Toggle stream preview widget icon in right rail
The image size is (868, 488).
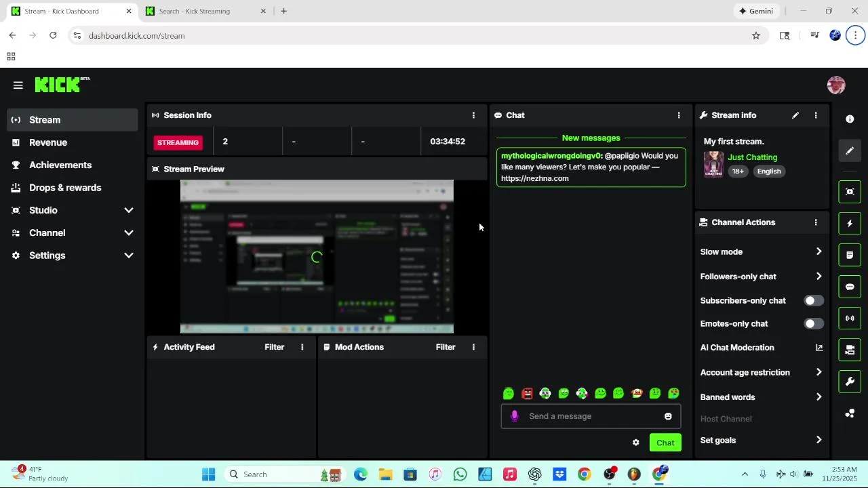850,192
